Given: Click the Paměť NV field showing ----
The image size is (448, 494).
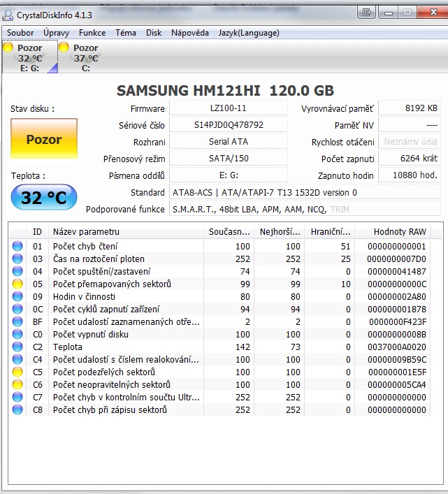Looking at the screenshot, I should pos(410,125).
